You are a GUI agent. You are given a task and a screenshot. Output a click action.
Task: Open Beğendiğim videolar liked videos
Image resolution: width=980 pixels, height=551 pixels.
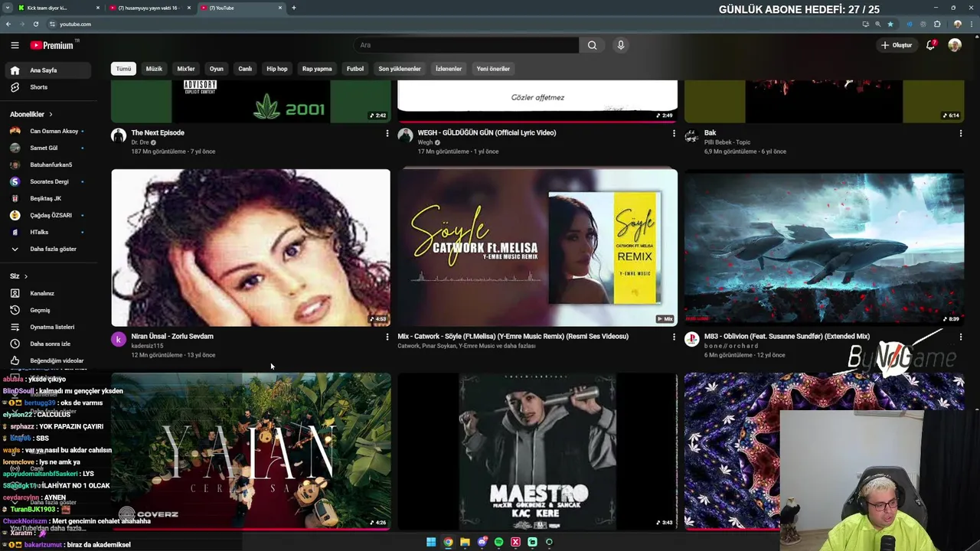coord(48,360)
